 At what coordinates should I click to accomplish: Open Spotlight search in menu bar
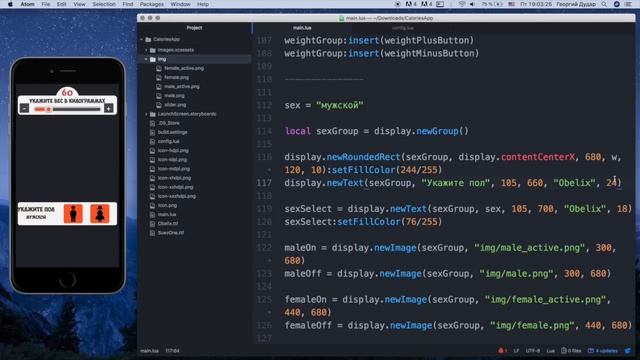(604, 4)
